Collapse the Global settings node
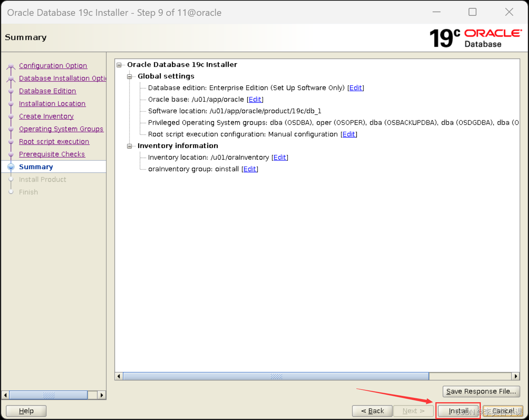This screenshot has width=529, height=420. pyautogui.click(x=129, y=77)
